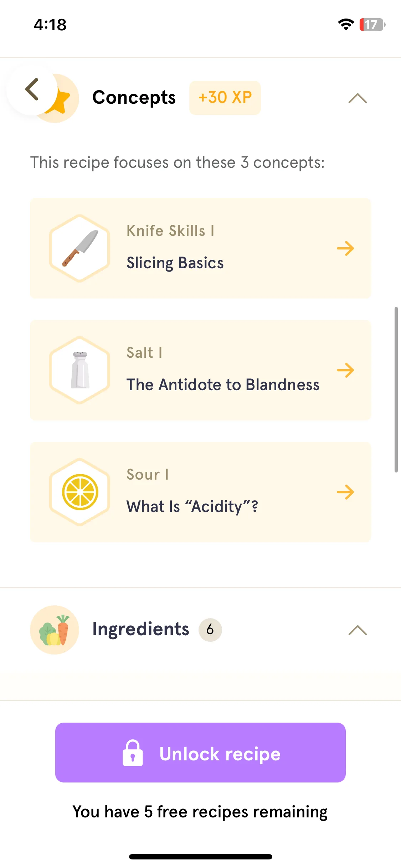Tap the arrow on Antidote to Blandness card
Viewport: 401px width, 868px height.
345,370
